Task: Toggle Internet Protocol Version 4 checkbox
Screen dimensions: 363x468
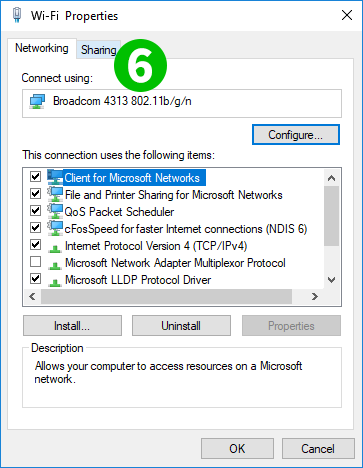Action: tap(35, 245)
